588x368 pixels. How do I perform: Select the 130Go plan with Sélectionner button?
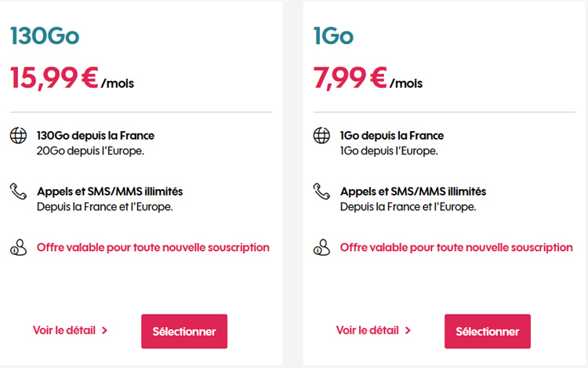[184, 331]
